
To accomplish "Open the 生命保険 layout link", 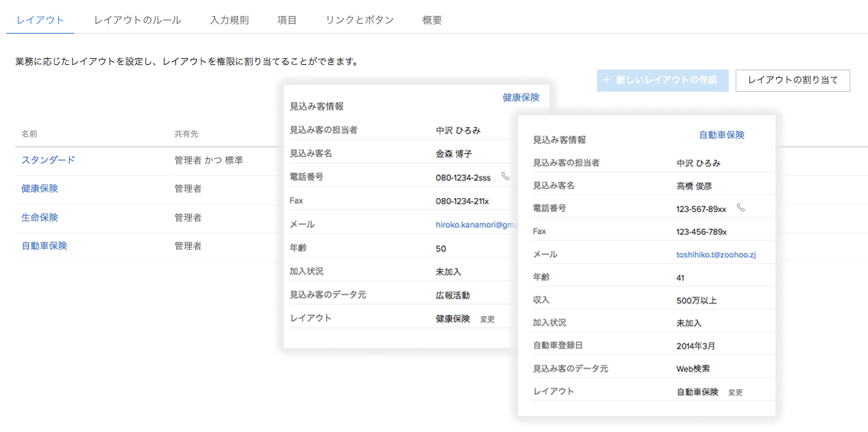I will 40,217.
